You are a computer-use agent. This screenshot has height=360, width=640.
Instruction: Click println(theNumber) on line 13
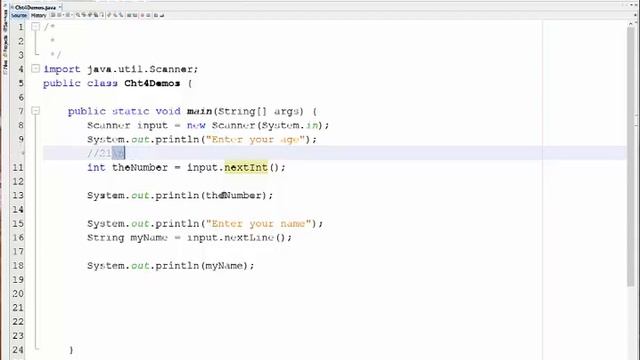[x=211, y=196]
